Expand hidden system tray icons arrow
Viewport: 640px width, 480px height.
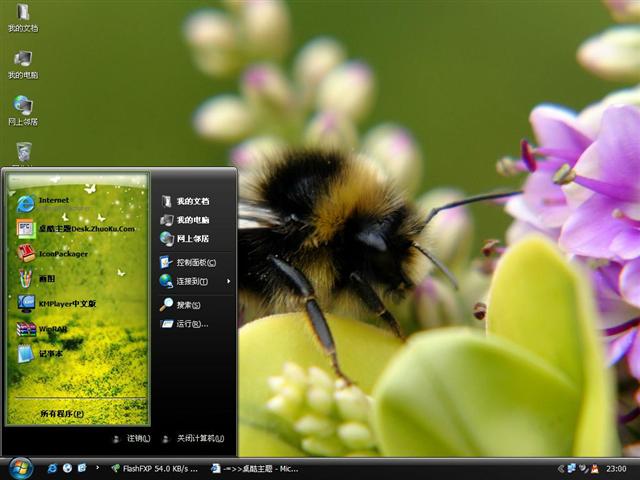(x=561, y=469)
